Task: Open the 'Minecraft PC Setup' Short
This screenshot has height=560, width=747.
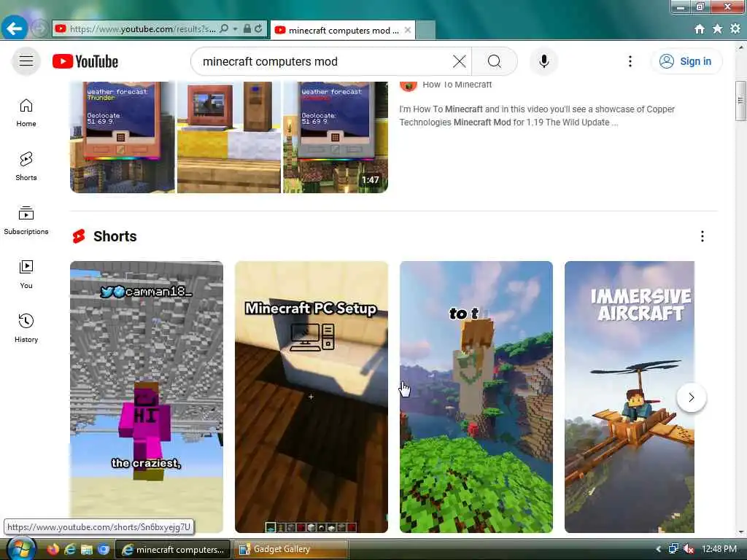Action: [x=311, y=397]
